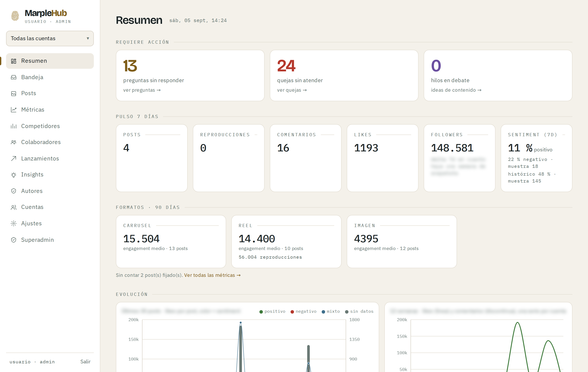Follow the ver preguntas link
Screen dimensions: 588x372
point(142,90)
